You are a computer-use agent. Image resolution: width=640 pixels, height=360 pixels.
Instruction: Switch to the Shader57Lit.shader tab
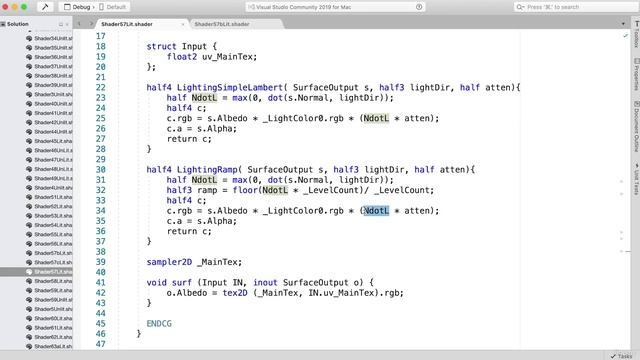click(127, 24)
